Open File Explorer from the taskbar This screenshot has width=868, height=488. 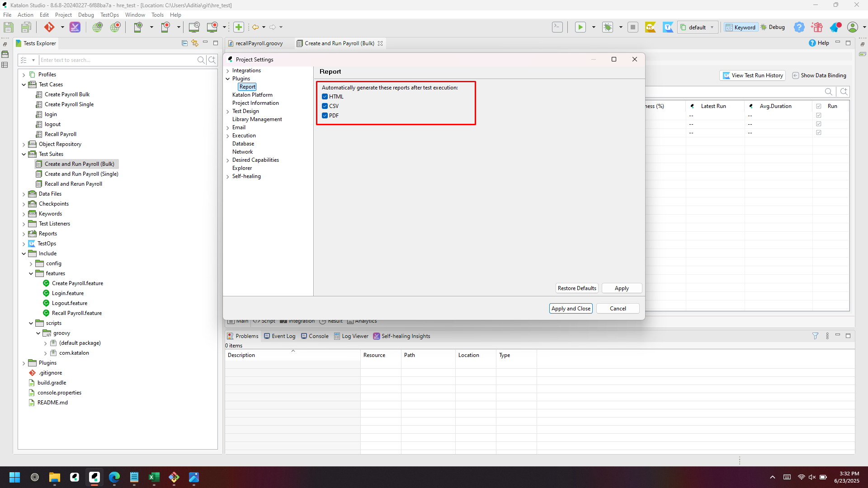[x=55, y=477]
